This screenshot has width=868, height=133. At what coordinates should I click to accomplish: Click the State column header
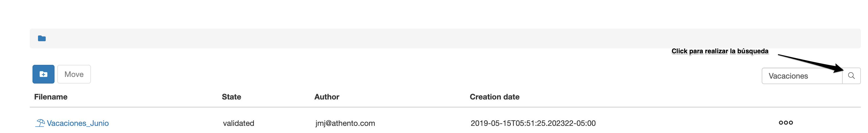coord(231,97)
